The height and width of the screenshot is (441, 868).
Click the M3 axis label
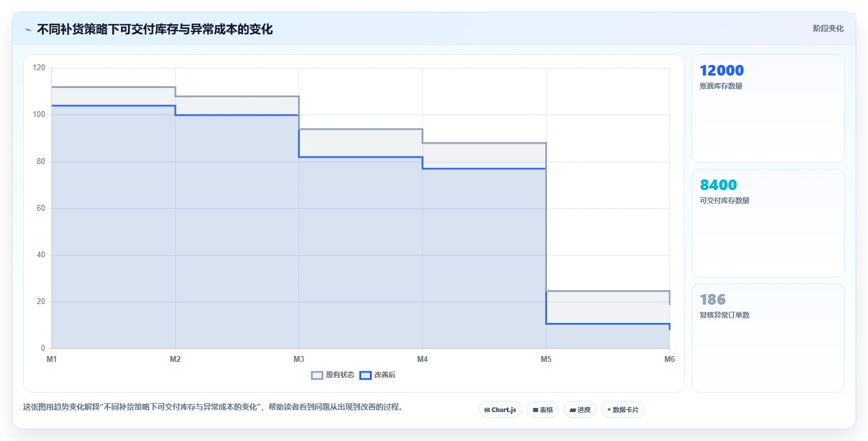tap(299, 359)
